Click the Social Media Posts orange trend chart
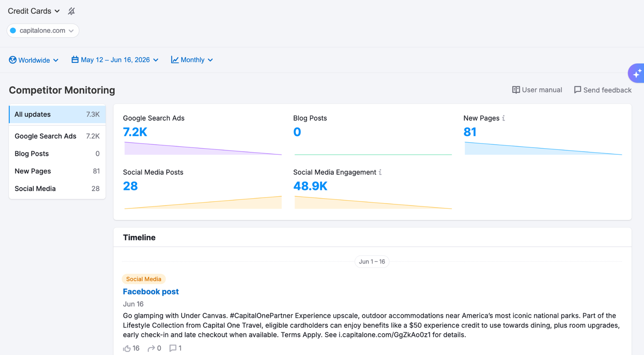This screenshot has width=644, height=355. (203, 202)
